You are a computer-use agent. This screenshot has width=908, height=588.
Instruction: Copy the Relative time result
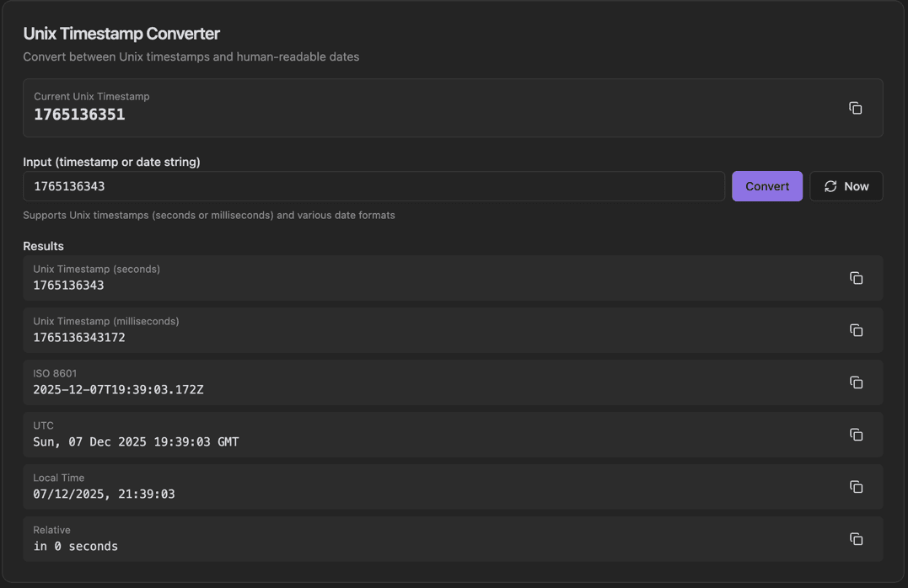856,539
